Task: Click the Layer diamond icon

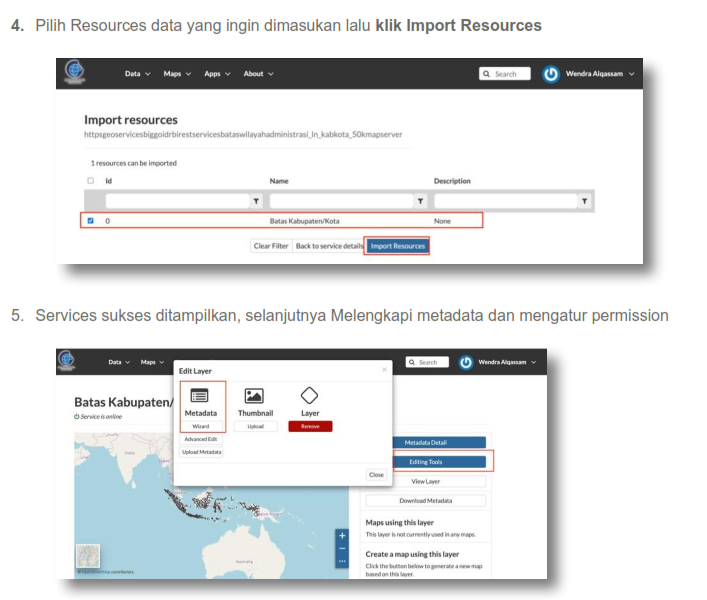Action: point(309,396)
